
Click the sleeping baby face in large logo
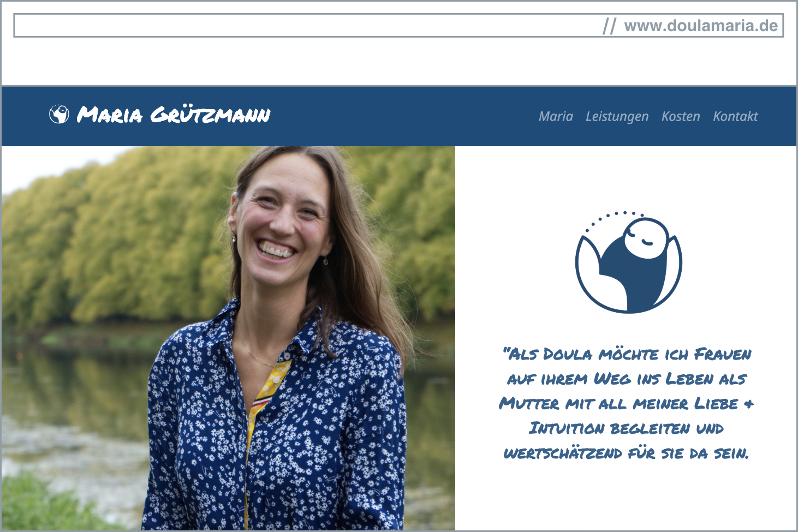[x=646, y=238]
